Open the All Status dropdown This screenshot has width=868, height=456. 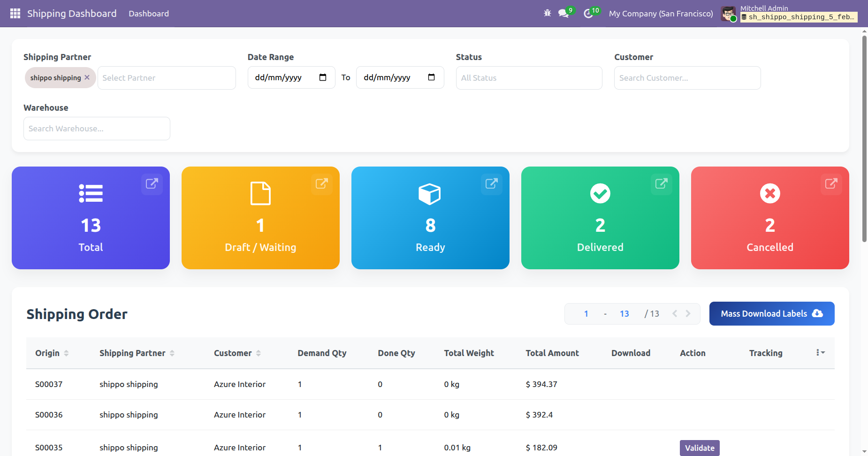(529, 78)
